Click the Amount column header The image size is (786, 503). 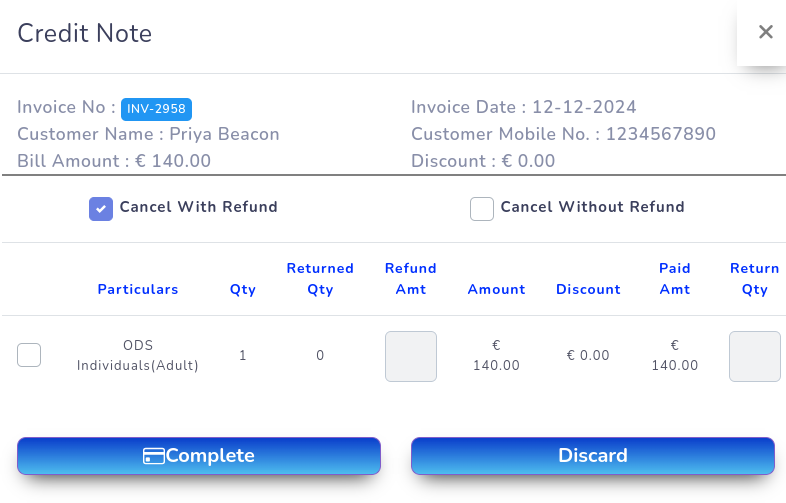[x=496, y=289]
